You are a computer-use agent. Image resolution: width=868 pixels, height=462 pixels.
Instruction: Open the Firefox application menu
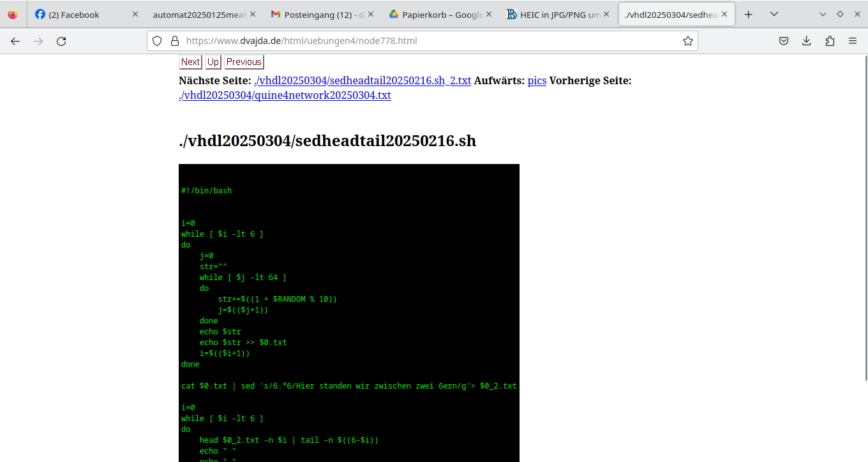(x=853, y=41)
